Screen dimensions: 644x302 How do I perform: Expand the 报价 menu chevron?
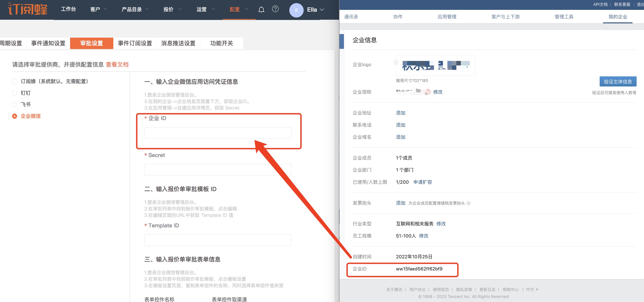point(180,9)
